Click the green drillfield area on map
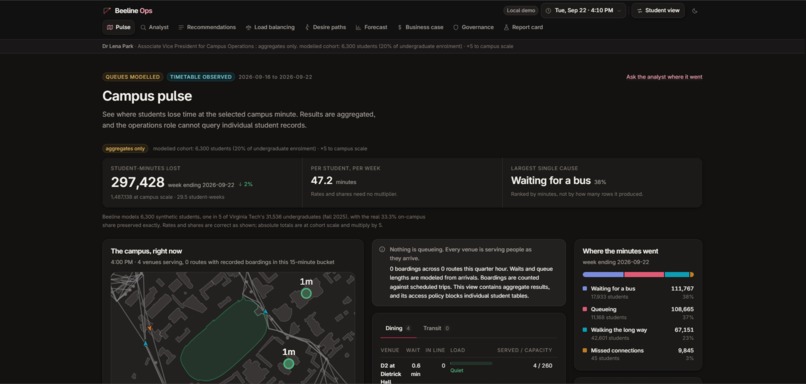The height and width of the screenshot is (384, 806). pos(224,339)
